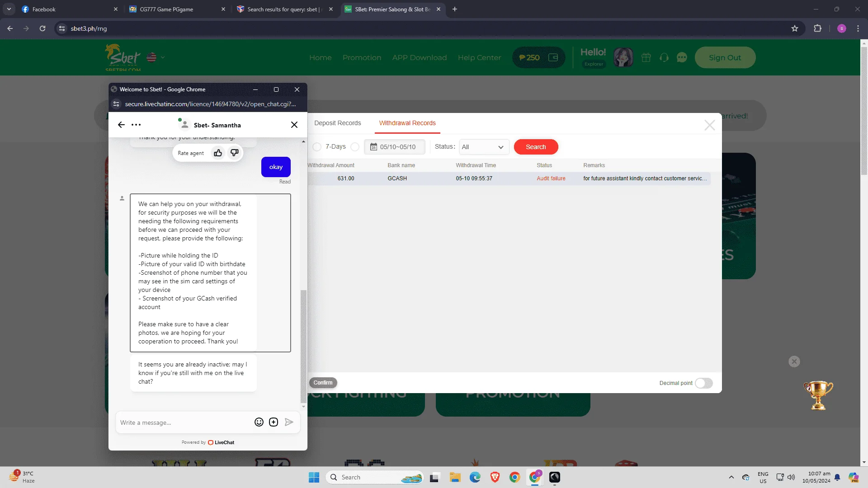Select the 7-Days radio button
868x488 pixels.
coord(317,147)
